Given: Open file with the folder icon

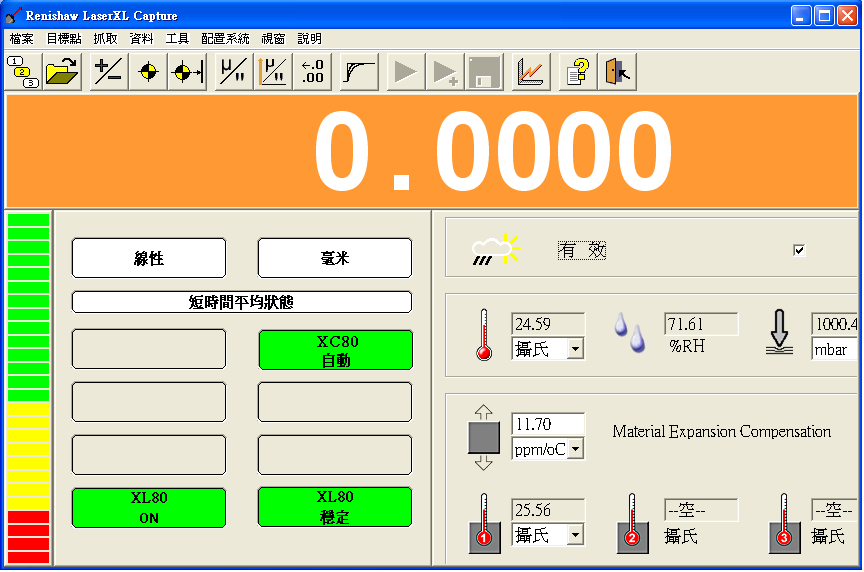Looking at the screenshot, I should coord(62,72).
